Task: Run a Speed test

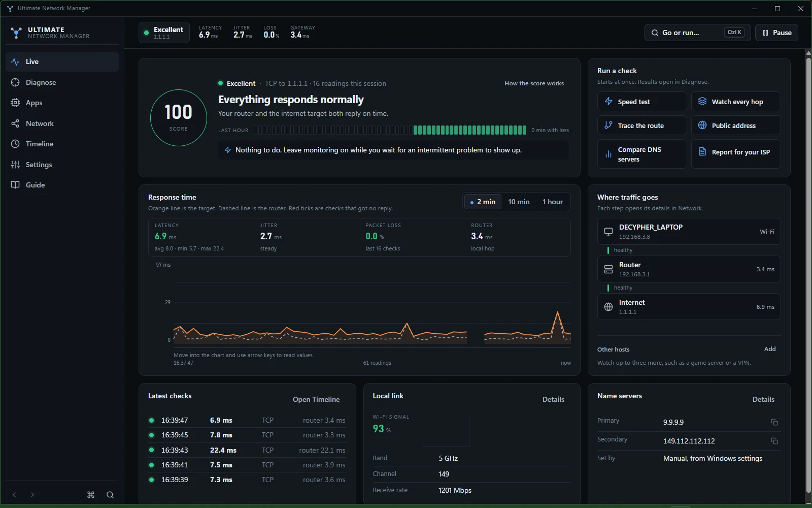Action: [642, 102]
